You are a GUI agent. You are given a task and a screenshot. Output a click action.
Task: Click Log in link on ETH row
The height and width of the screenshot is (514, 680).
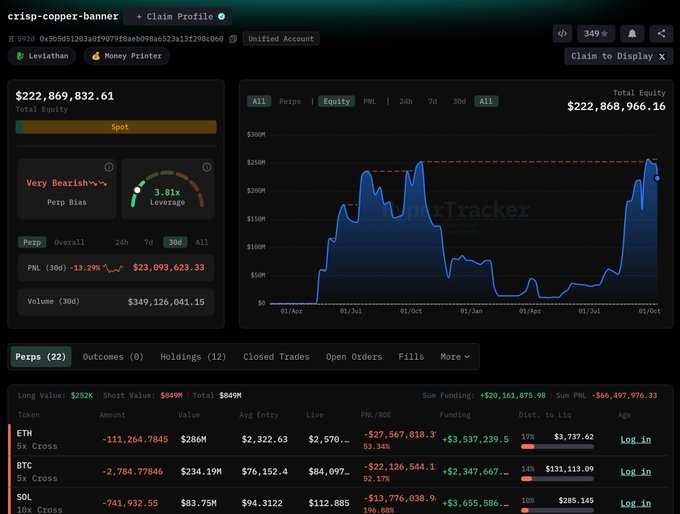[636, 439]
